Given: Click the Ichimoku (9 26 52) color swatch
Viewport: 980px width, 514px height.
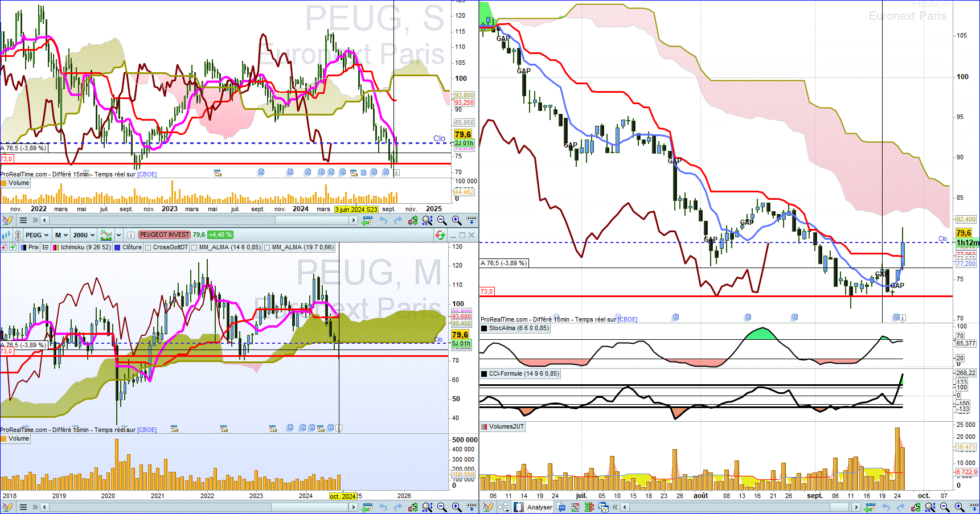Looking at the screenshot, I should tap(56, 248).
